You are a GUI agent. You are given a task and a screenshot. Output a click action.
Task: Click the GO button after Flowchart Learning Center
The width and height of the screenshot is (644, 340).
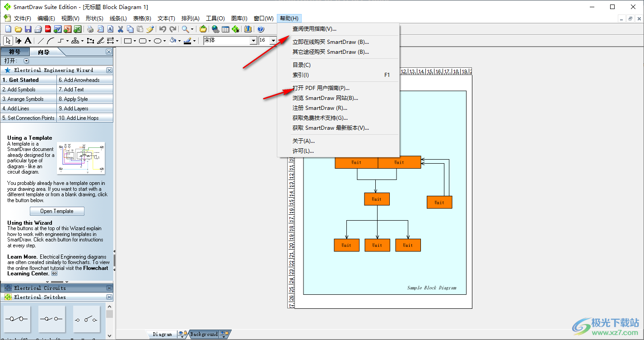point(54,274)
